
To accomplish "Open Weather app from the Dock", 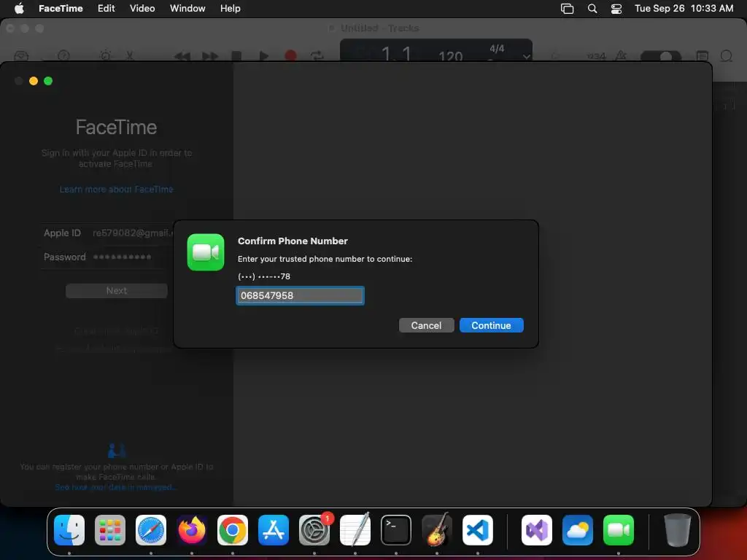I will click(x=578, y=530).
